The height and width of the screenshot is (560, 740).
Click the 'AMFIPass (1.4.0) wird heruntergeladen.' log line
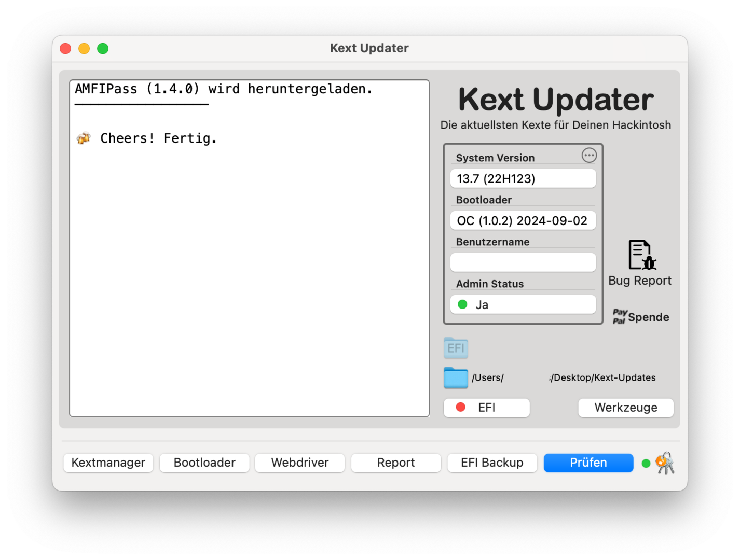(224, 89)
